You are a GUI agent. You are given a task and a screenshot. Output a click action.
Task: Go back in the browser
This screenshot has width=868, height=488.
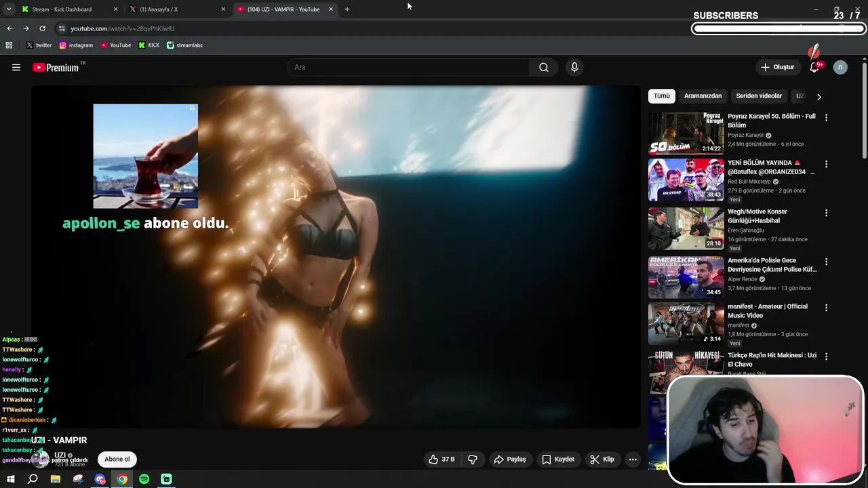coord(9,28)
